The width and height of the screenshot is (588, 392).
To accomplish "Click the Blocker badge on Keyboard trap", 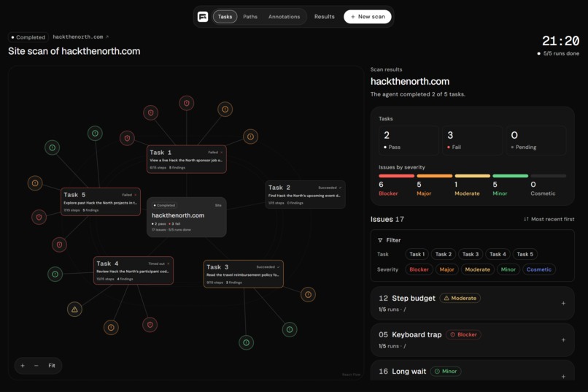I will pos(463,334).
